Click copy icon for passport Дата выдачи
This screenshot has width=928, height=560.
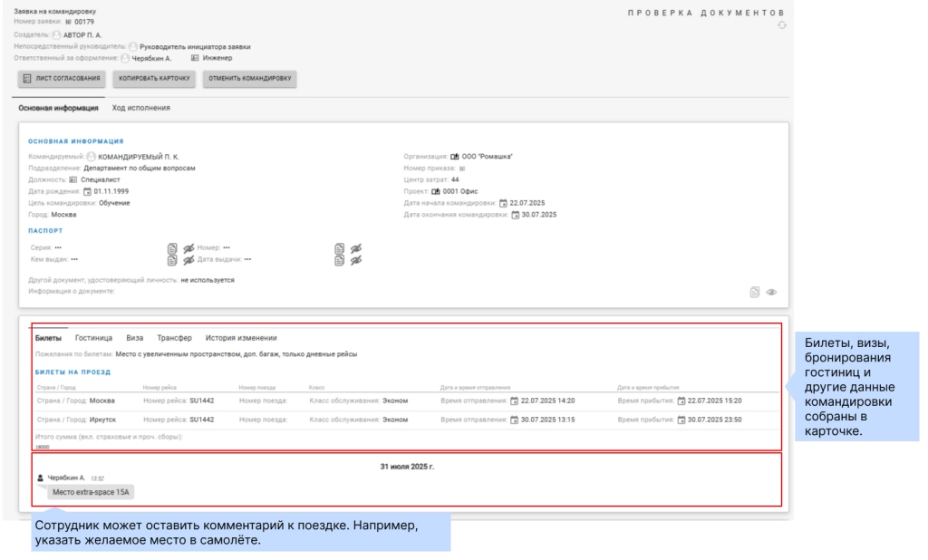pos(339,260)
